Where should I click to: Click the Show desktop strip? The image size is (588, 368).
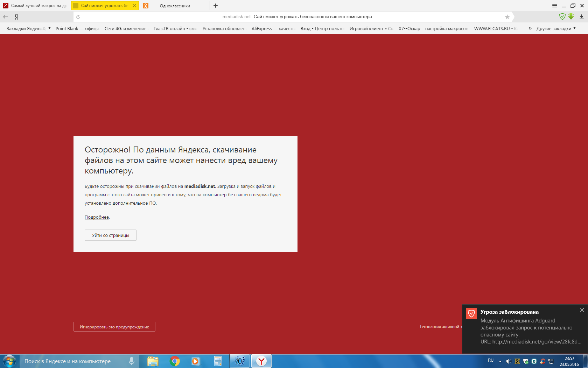586,361
